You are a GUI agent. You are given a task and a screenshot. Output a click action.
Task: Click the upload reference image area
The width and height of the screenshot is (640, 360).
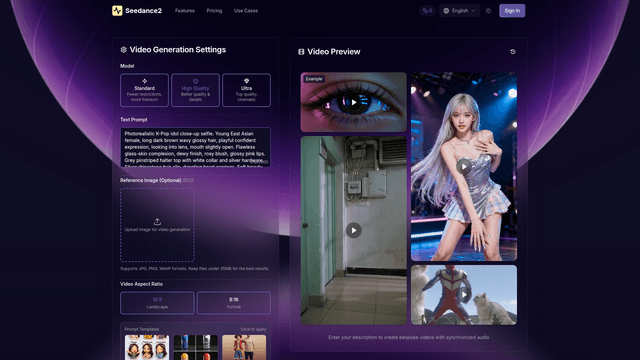157,225
